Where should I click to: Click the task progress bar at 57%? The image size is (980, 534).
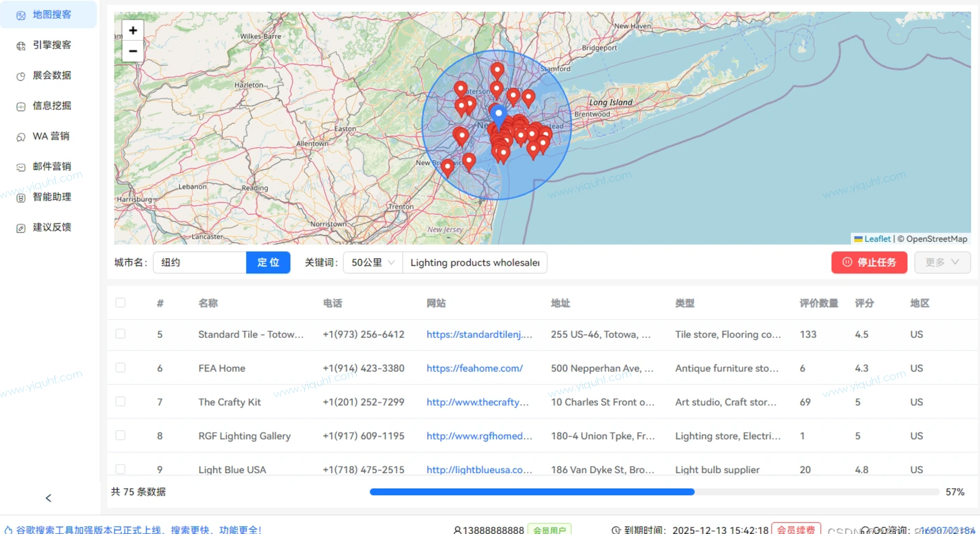(x=654, y=492)
